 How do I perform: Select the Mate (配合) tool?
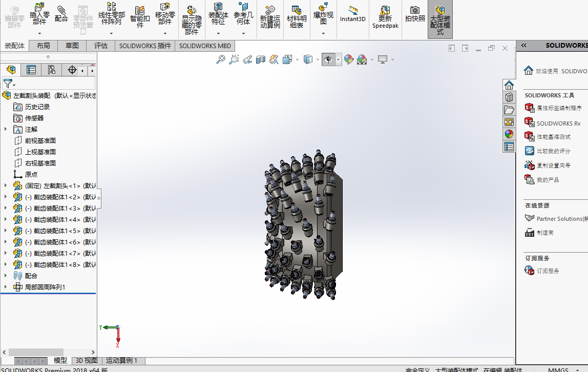(61, 14)
